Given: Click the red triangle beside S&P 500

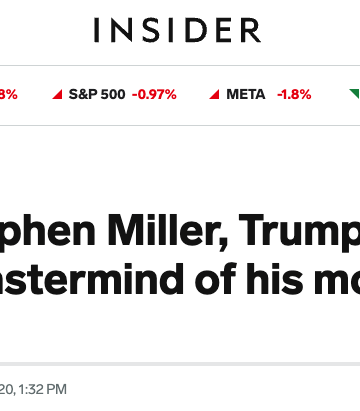Looking at the screenshot, I should coord(57,95).
